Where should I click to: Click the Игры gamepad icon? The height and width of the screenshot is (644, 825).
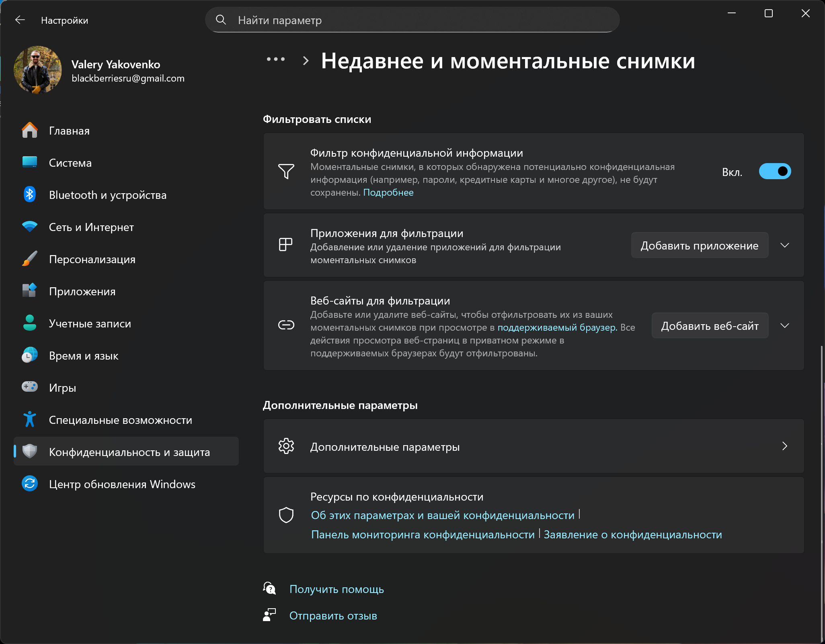(29, 387)
